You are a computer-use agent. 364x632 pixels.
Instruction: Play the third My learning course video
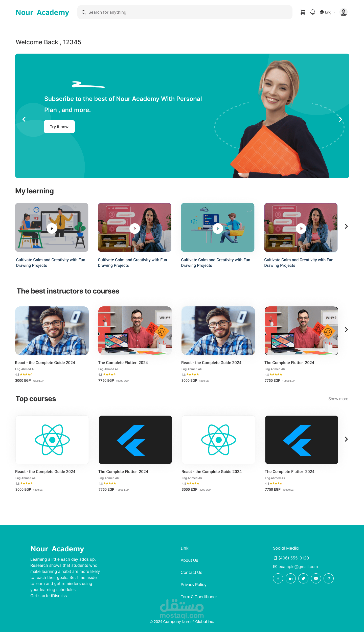coord(218,228)
